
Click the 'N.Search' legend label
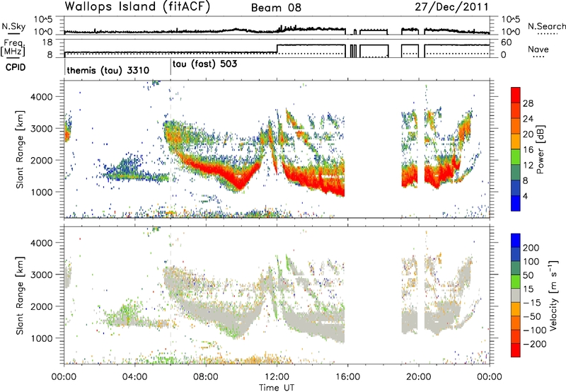(546, 26)
